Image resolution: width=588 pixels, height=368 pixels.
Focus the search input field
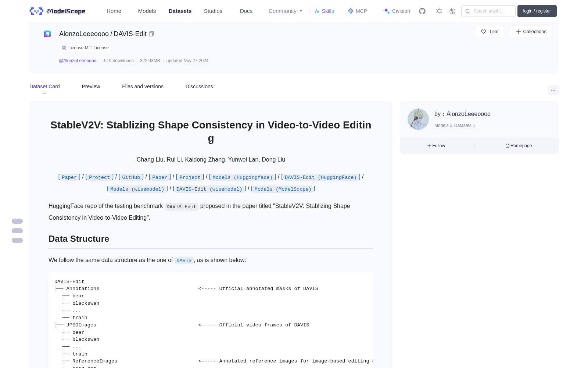pyautogui.click(x=488, y=11)
